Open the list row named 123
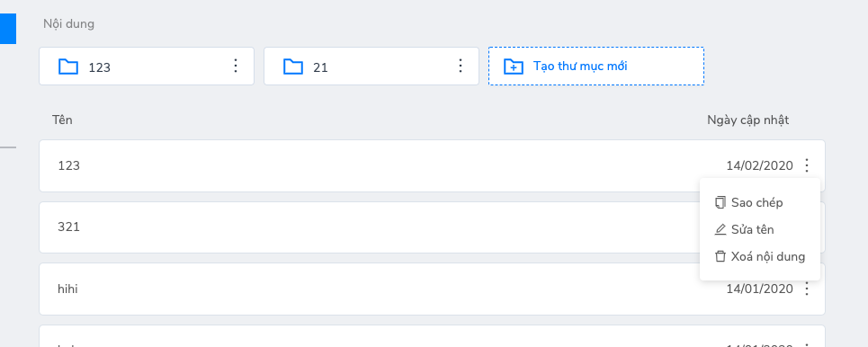 [x=432, y=165]
